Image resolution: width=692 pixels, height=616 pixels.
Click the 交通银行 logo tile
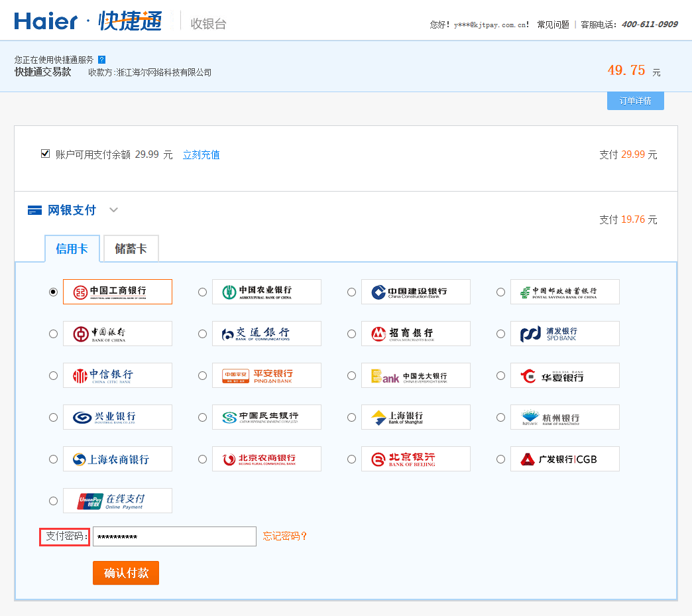point(266,334)
